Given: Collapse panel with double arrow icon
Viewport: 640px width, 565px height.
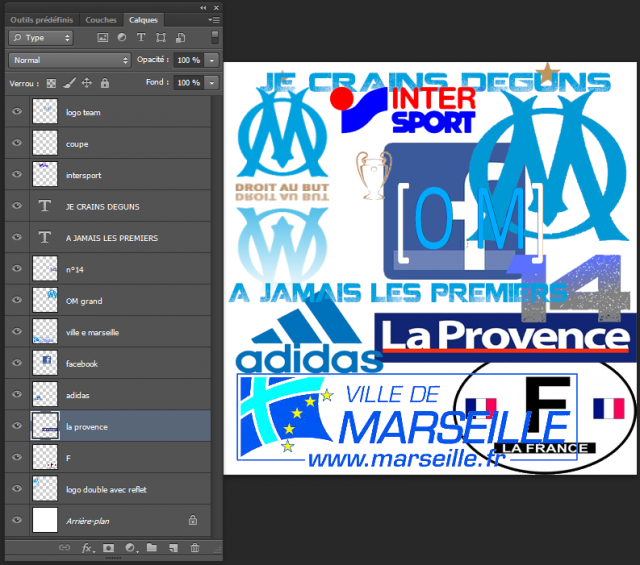Looking at the screenshot, I should [203, 8].
